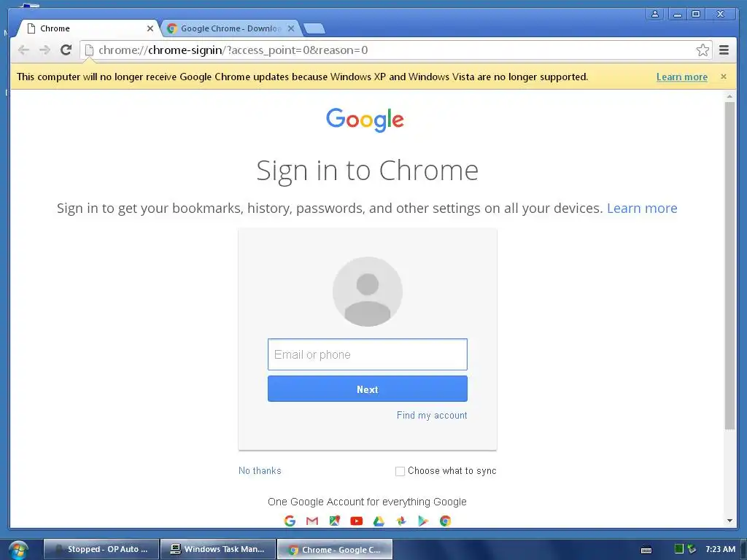Open the Chrome hamburger menu

[x=724, y=50]
